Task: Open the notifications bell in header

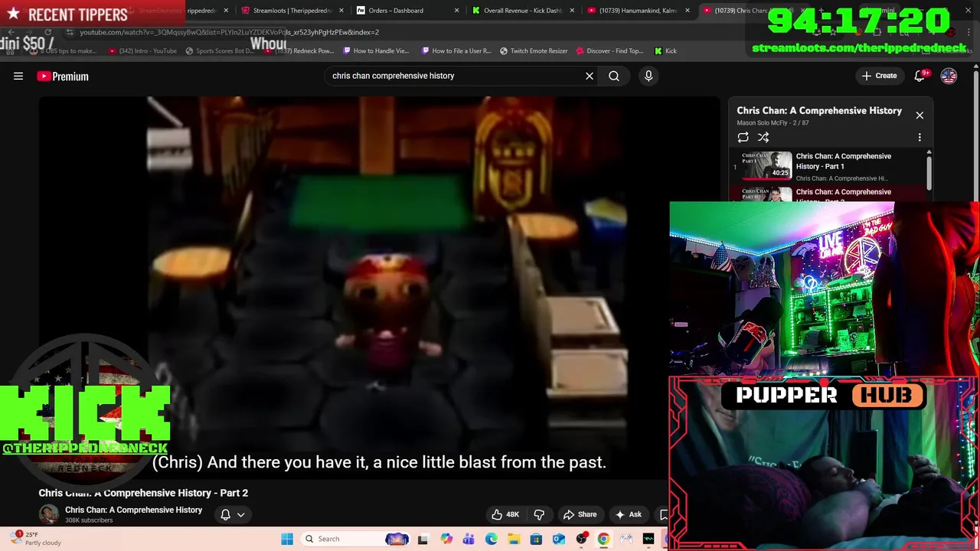Action: pyautogui.click(x=920, y=76)
